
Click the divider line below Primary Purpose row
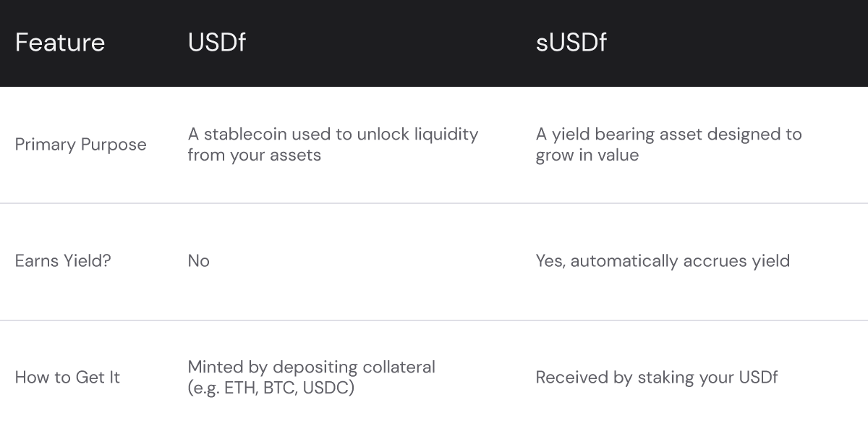click(x=434, y=203)
